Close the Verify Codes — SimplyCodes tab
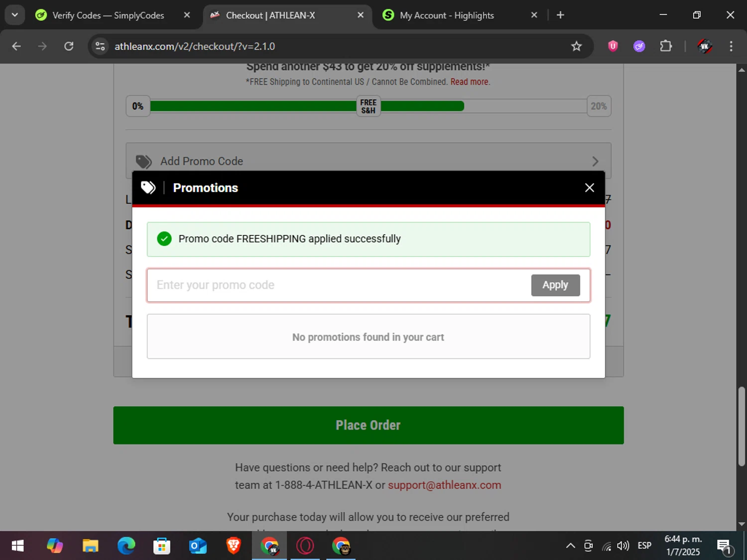 click(x=187, y=15)
